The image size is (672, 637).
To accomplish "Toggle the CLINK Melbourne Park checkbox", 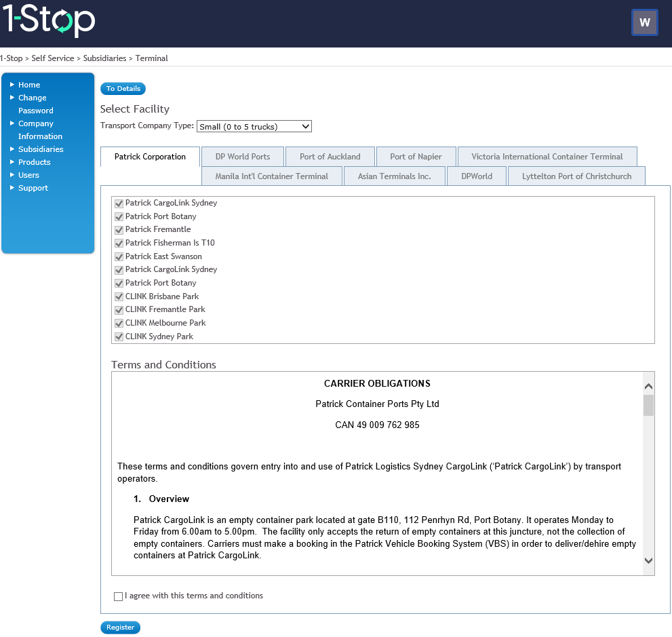I will tap(119, 324).
